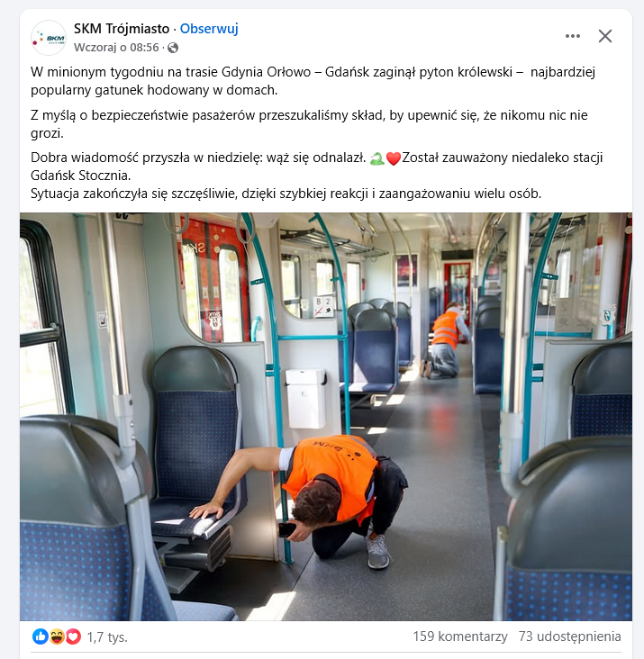Expand the 159 komentarzy comments
The image size is (644, 659).
pyautogui.click(x=460, y=636)
